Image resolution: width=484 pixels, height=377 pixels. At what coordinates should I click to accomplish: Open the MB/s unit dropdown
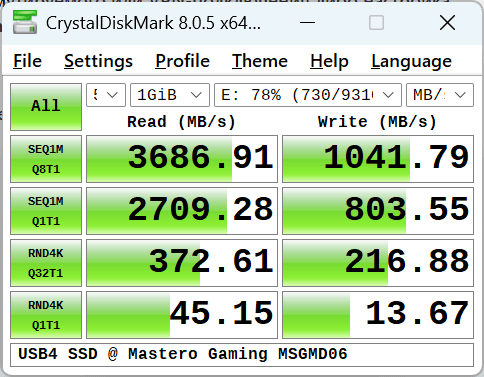440,95
